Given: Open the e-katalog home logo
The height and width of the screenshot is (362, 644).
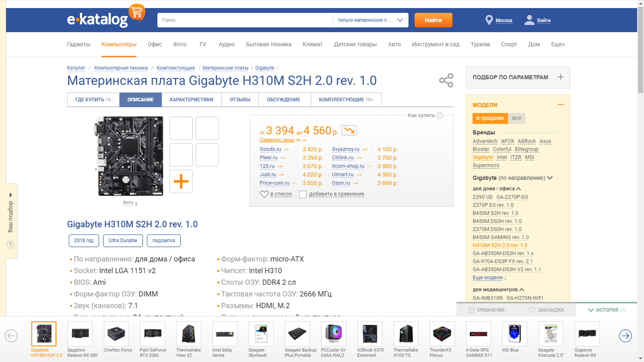Looking at the screenshot, I should tap(106, 17).
